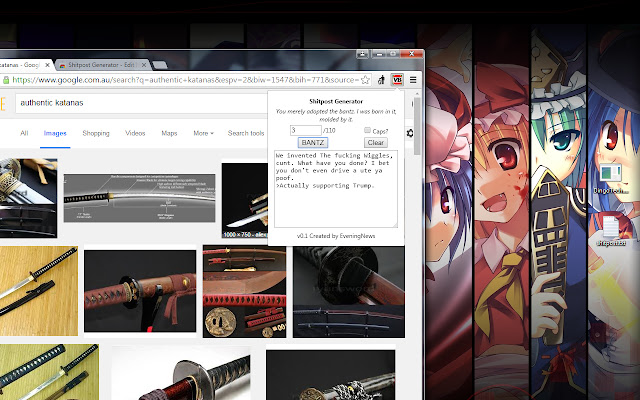This screenshot has height=400, width=640.
Task: Open the black tsuba close-up thumbnail
Action: coord(349,291)
